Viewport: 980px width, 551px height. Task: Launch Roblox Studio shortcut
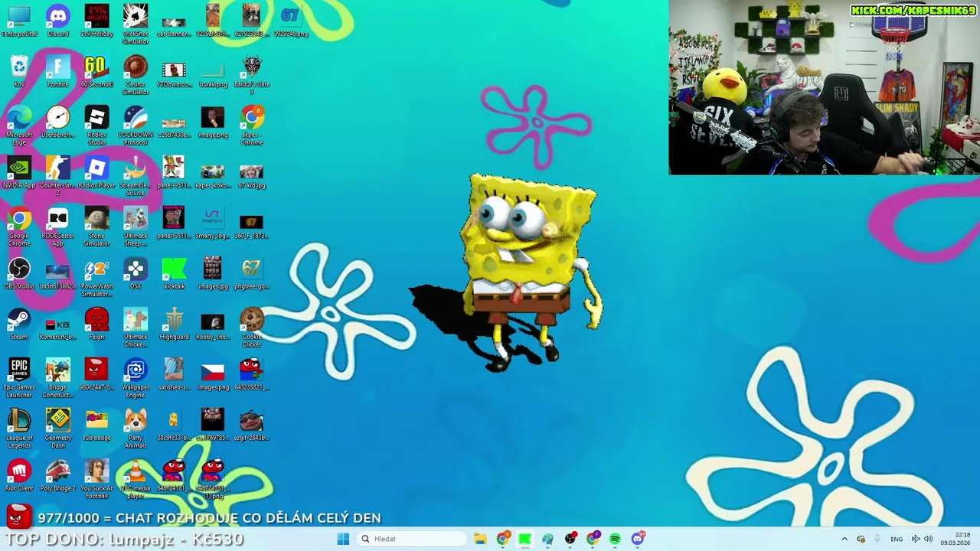(96, 125)
